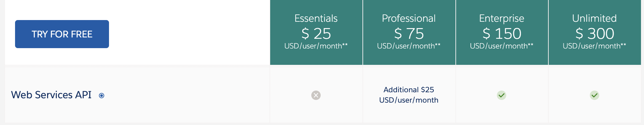Click the TRY FOR FREE button

tap(62, 34)
